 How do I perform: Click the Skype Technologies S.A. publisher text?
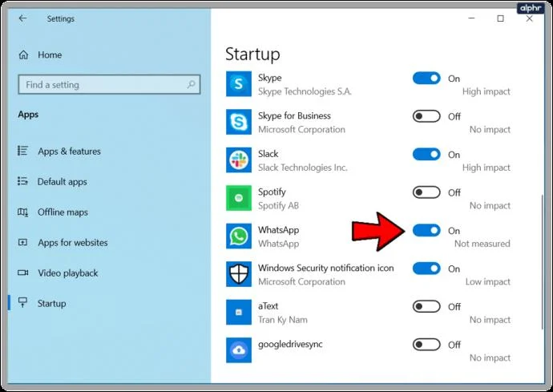click(x=305, y=91)
